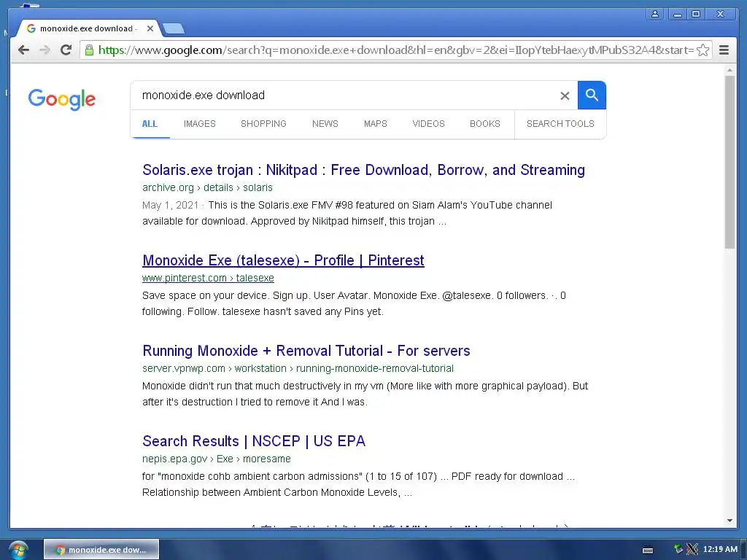This screenshot has width=747, height=560.
Task: Open the Solaris.exe trojan Nikitpad result
Action: 363,170
